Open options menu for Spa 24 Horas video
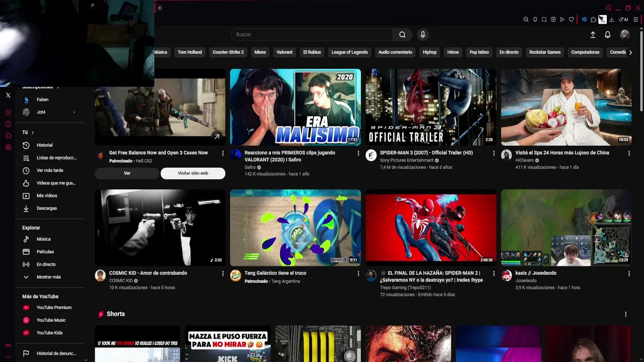 629,153
